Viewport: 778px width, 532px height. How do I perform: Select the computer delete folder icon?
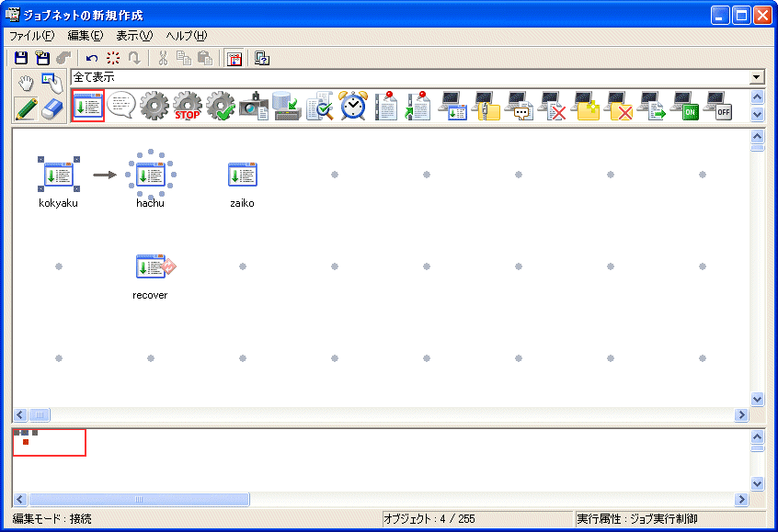click(618, 105)
